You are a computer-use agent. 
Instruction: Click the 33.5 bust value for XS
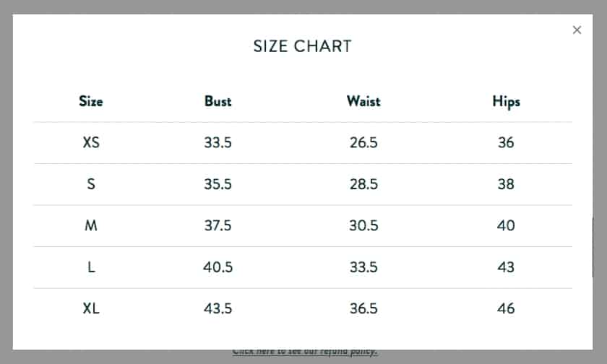pyautogui.click(x=218, y=142)
